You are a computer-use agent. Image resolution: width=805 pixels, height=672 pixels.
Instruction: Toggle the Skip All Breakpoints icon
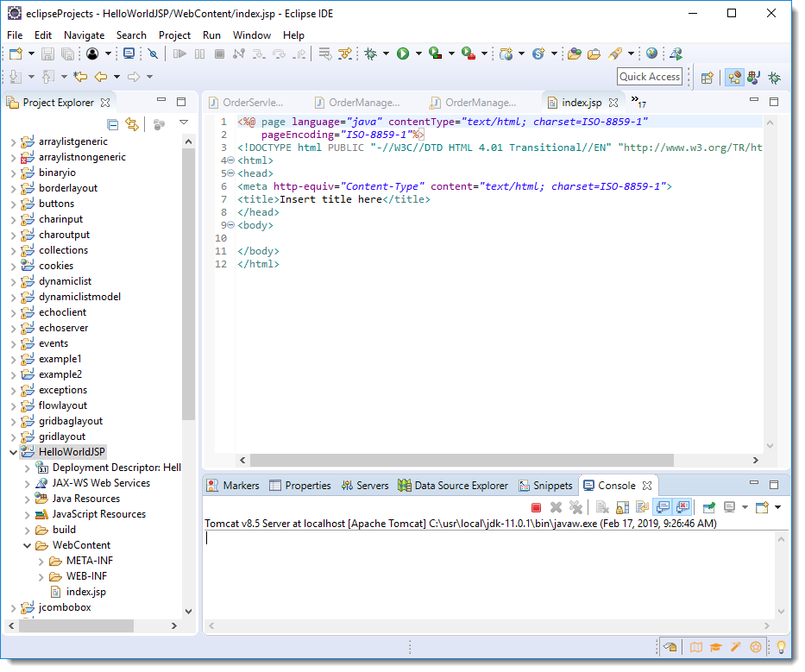coord(153,53)
